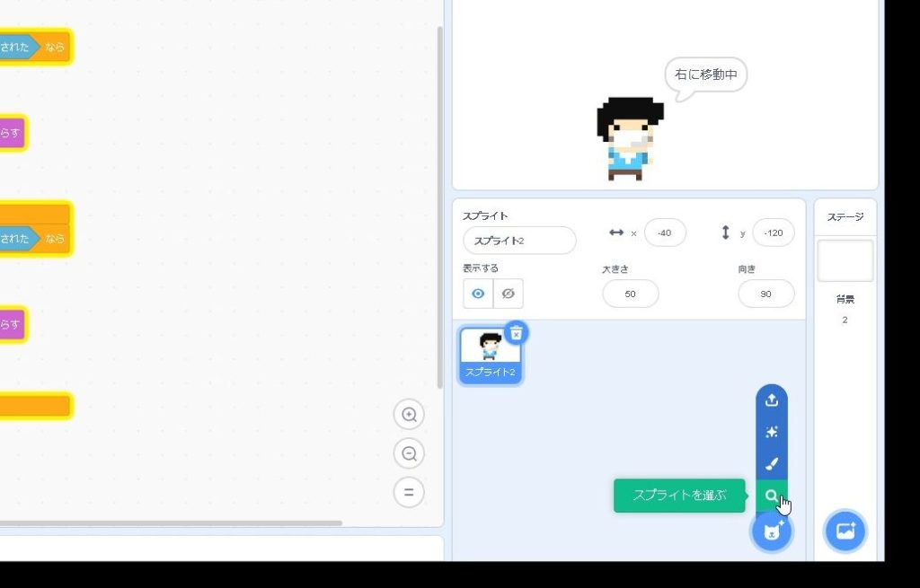Hide the sprite with the crossed eye toggle
The height and width of the screenshot is (588, 920).
(509, 294)
